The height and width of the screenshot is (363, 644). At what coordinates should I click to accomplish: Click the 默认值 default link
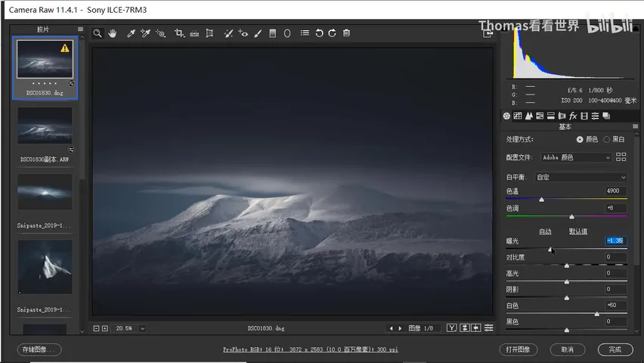(x=578, y=231)
